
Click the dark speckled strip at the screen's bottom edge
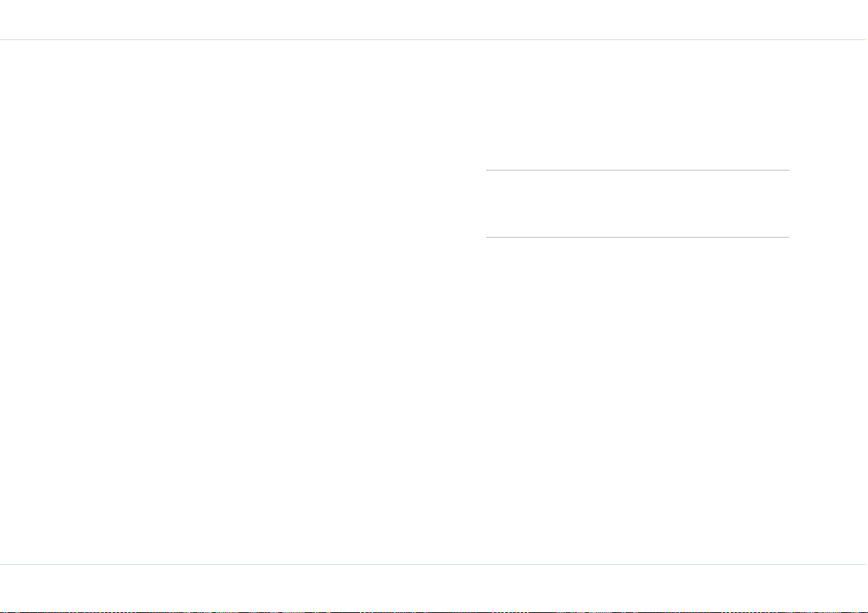coord(434,612)
